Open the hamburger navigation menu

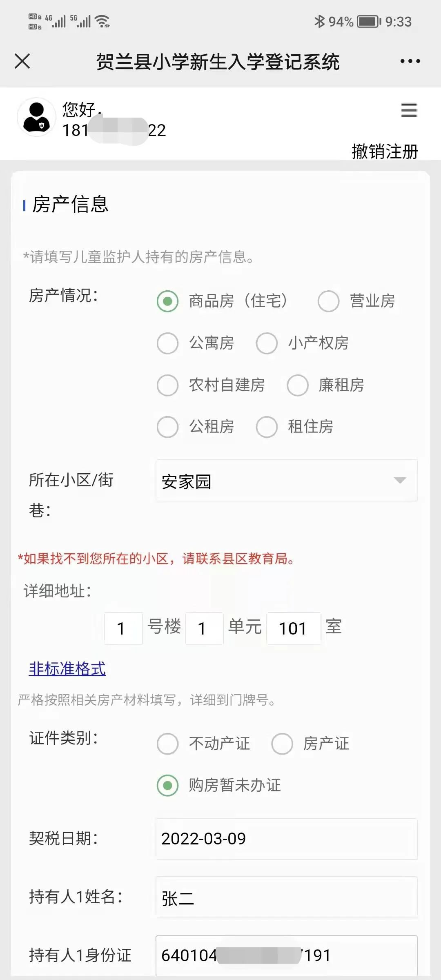pyautogui.click(x=409, y=110)
